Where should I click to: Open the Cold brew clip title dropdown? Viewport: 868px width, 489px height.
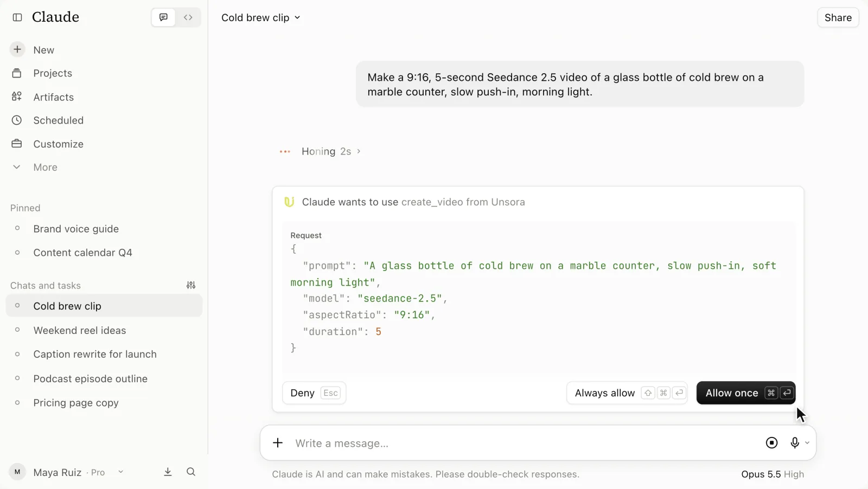click(260, 17)
